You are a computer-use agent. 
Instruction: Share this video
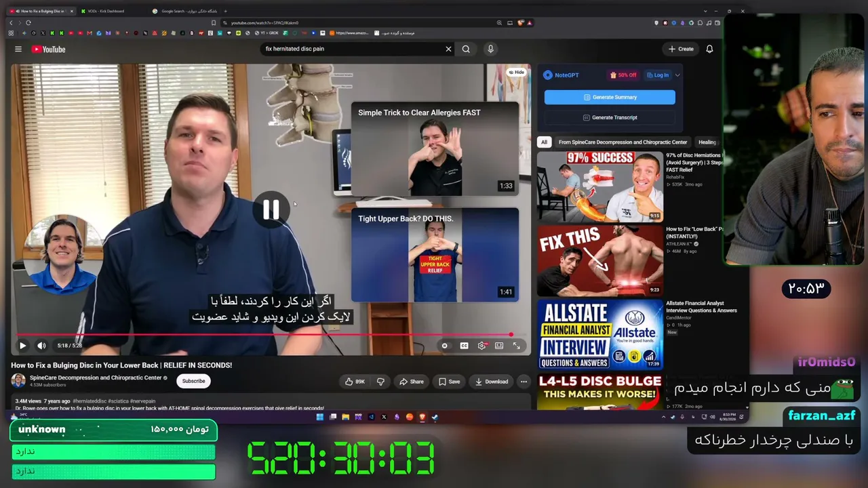[412, 382]
